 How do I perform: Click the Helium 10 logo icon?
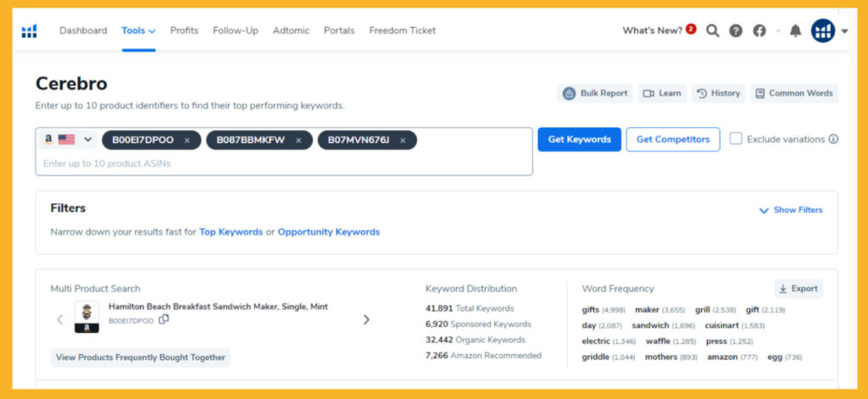[x=30, y=31]
